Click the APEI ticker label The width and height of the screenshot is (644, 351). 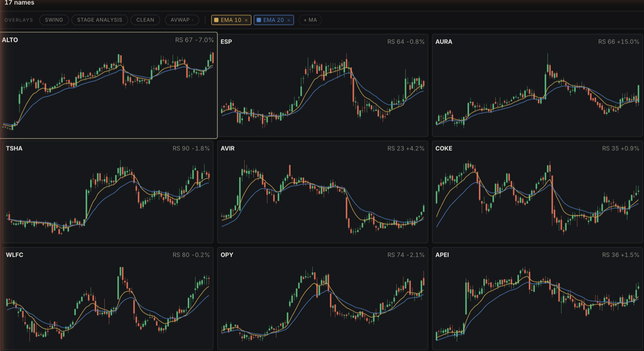(442, 255)
